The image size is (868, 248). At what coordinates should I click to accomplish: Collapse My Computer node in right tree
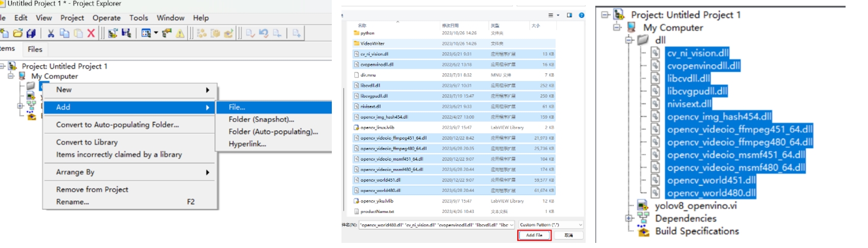[617, 27]
